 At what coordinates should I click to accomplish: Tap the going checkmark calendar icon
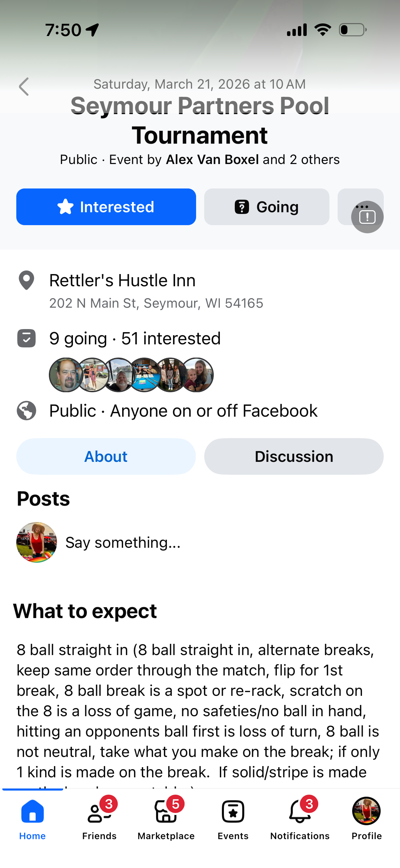tap(26, 338)
